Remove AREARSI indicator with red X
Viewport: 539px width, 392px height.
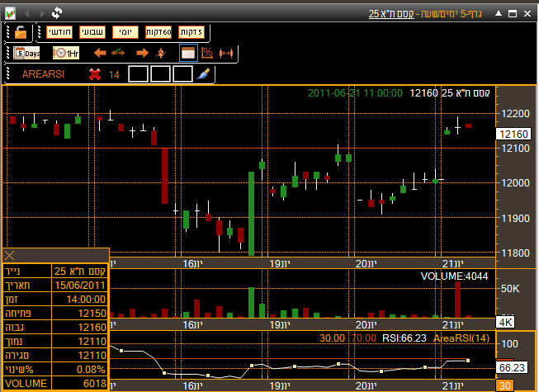[94, 74]
